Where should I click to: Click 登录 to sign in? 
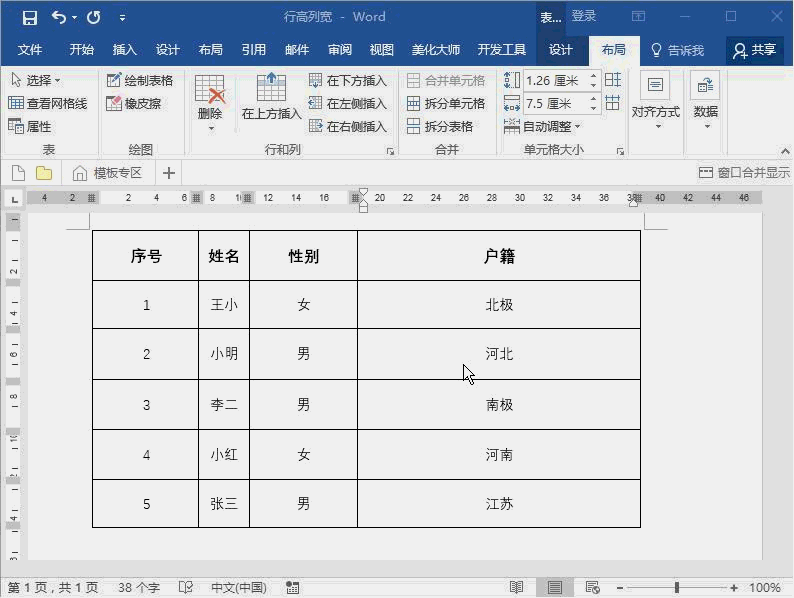[583, 16]
